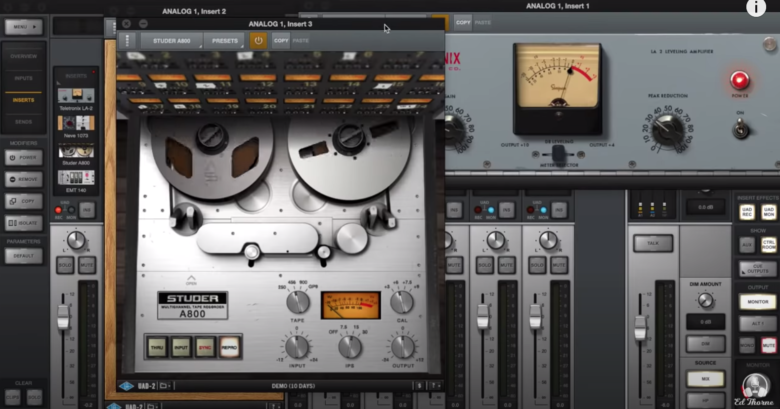
Task: Open the Studer A800 plugin name dropdown
Action: [172, 41]
